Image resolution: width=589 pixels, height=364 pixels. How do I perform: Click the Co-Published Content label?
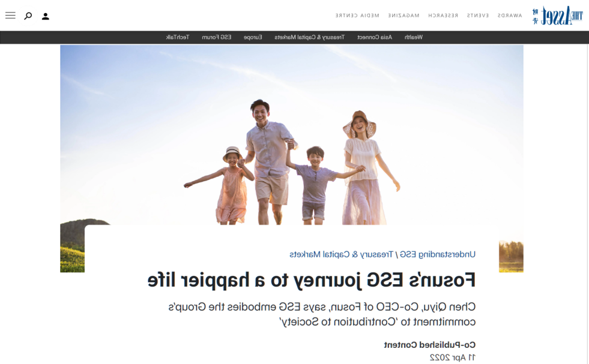[x=430, y=344]
